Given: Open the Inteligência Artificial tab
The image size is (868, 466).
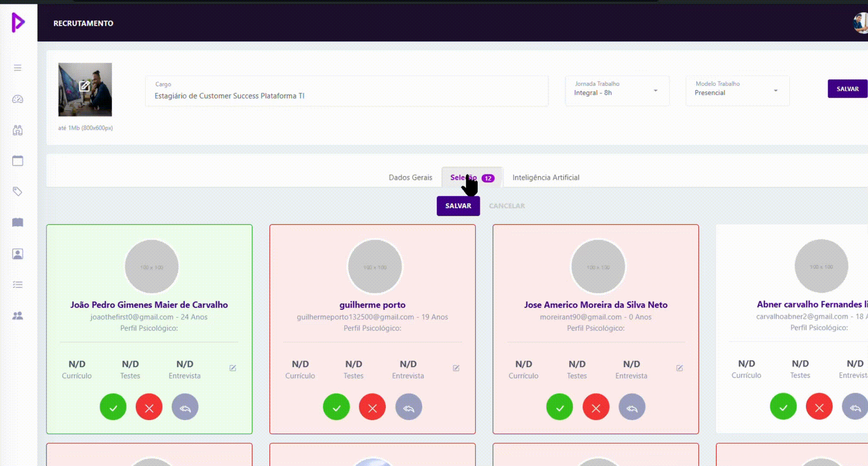Looking at the screenshot, I should pos(546,177).
